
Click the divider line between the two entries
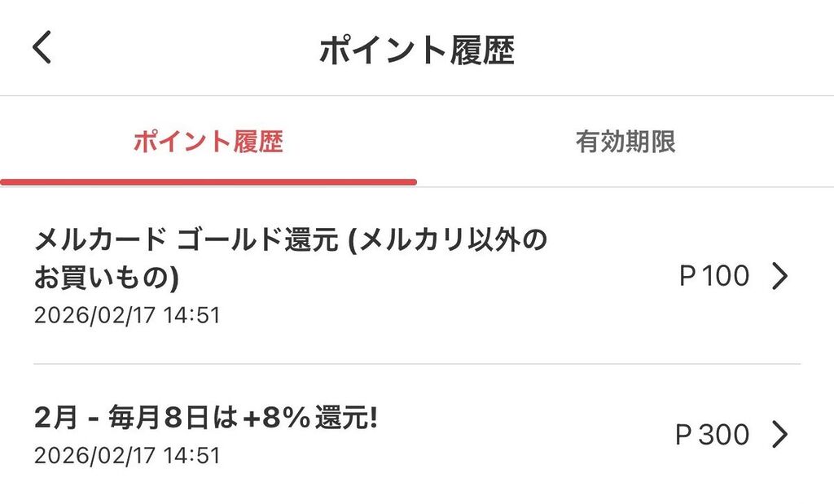point(416,363)
